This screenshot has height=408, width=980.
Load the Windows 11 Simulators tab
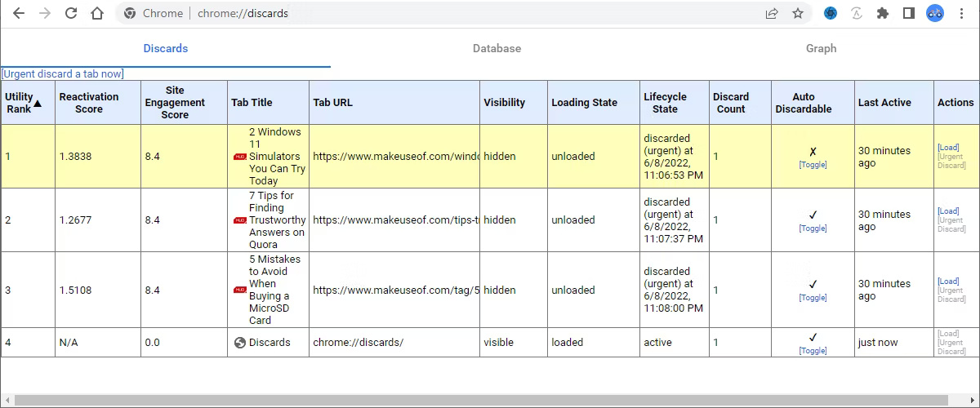coord(948,148)
